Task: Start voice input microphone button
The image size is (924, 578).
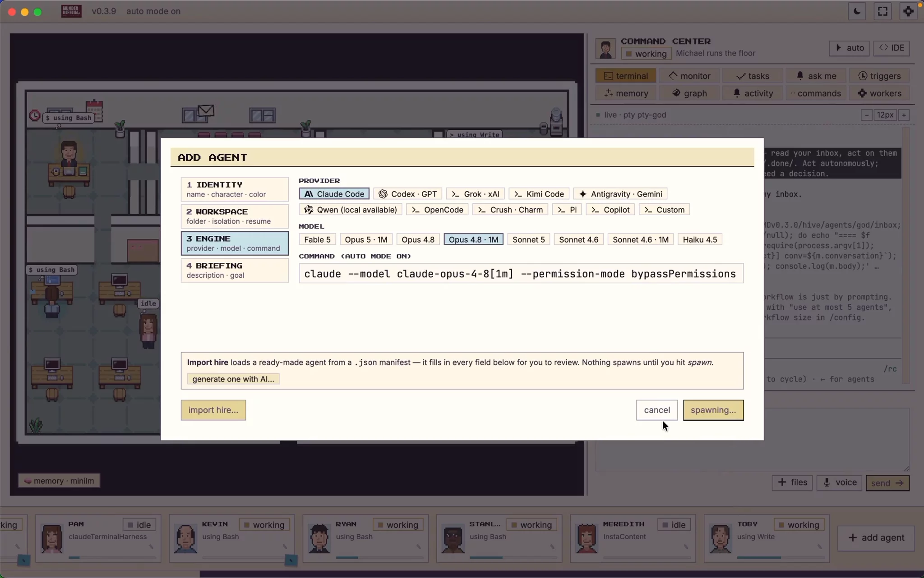Action: pos(840,483)
